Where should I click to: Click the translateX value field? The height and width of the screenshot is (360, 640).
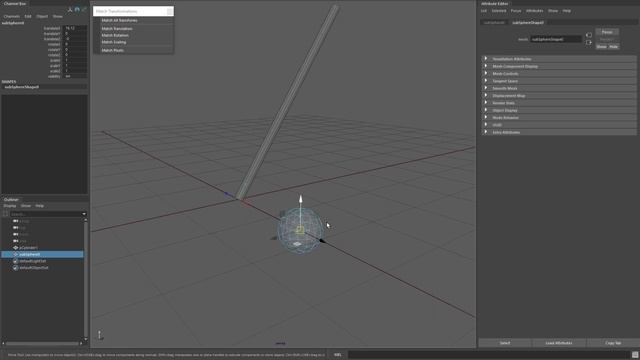pyautogui.click(x=76, y=28)
